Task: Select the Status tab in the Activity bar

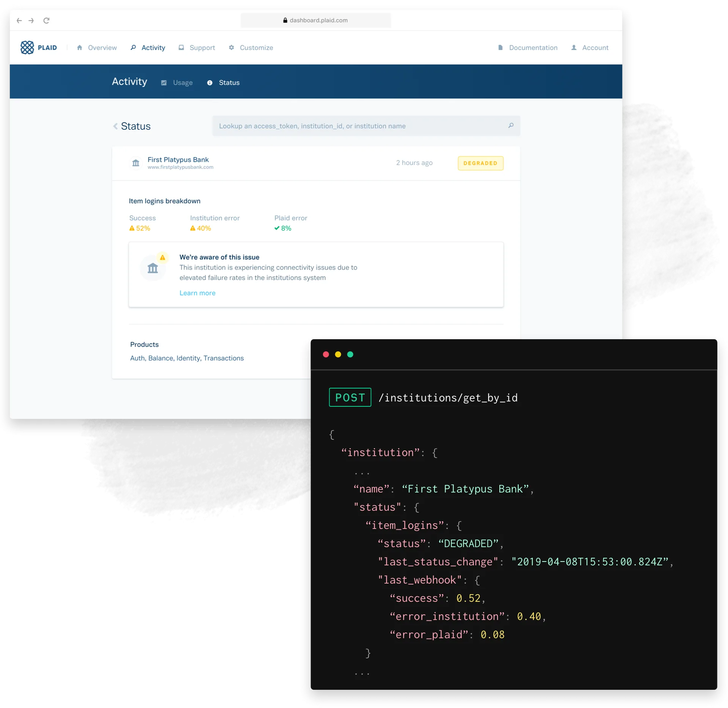Action: 229,83
